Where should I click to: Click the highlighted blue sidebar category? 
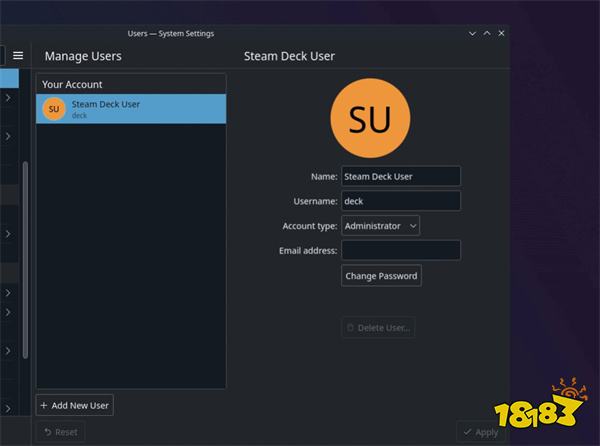(9, 78)
